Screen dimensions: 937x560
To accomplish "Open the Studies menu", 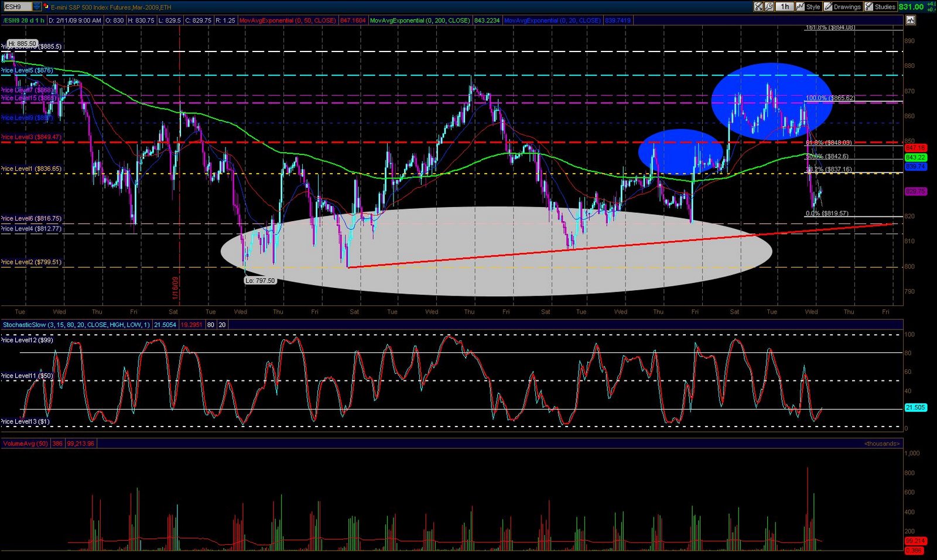I will (880, 6).
